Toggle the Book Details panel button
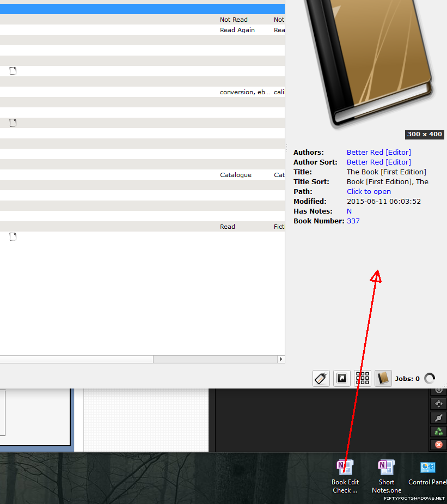The width and height of the screenshot is (447, 504). [x=383, y=378]
